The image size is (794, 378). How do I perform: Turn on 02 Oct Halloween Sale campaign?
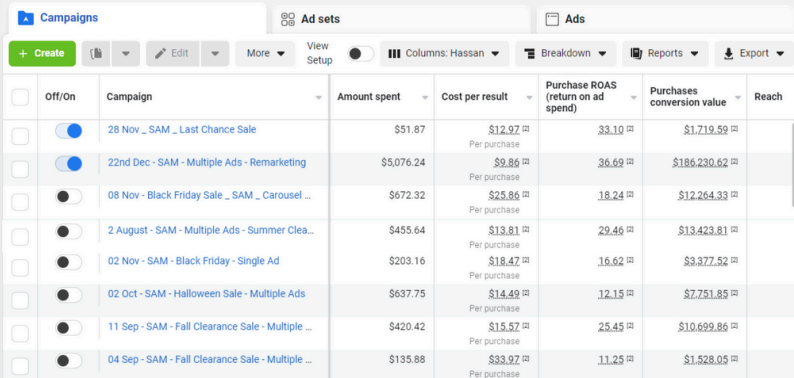point(69,295)
